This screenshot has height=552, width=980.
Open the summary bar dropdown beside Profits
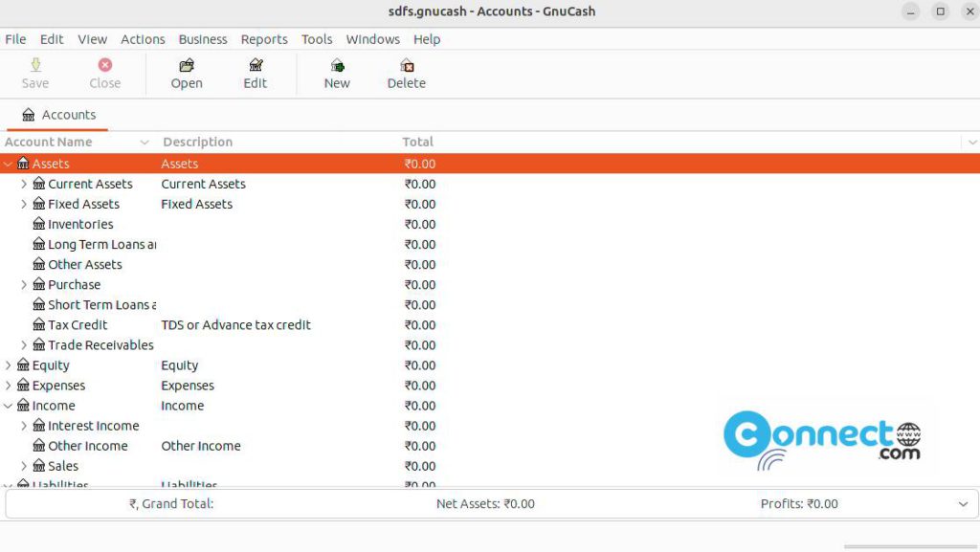(x=963, y=503)
